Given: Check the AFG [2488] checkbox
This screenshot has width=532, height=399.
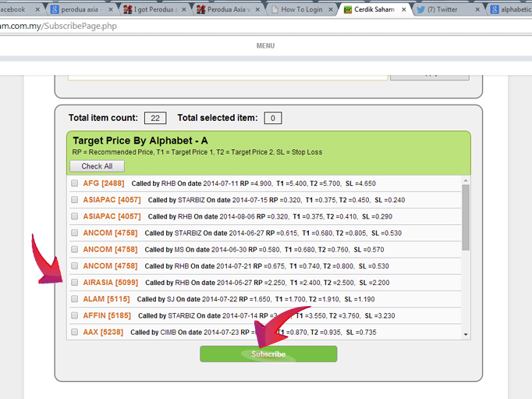Looking at the screenshot, I should (x=75, y=183).
